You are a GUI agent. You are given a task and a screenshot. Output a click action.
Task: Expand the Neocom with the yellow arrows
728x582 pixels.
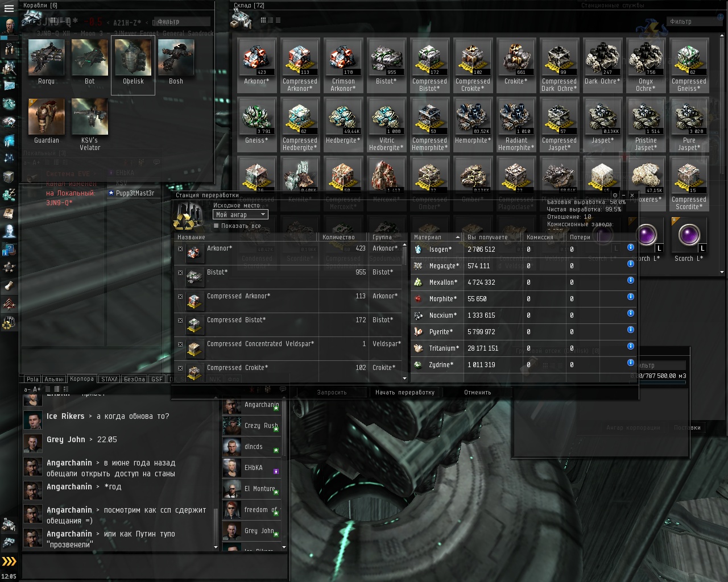(x=9, y=562)
